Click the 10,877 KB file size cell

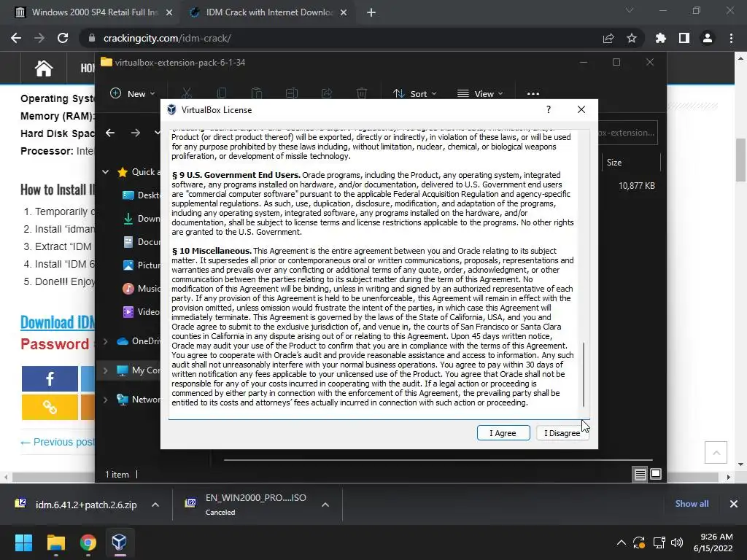(x=636, y=186)
